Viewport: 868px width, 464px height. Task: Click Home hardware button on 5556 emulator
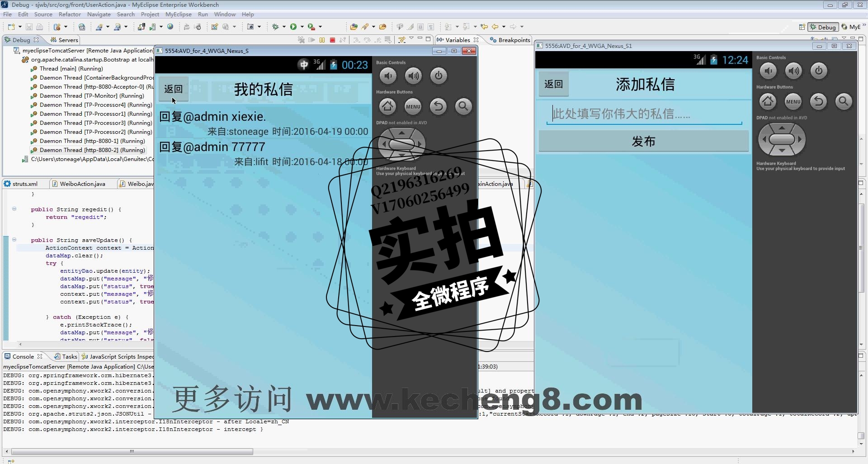click(x=768, y=101)
